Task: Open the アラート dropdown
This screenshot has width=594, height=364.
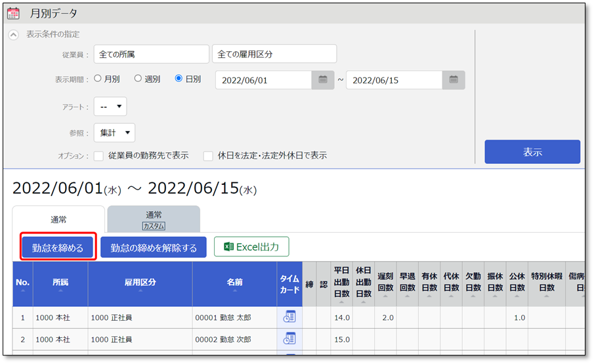Action: point(110,106)
